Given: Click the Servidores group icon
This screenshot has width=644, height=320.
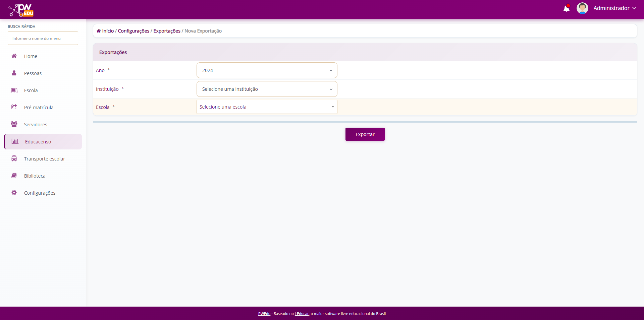Looking at the screenshot, I should pos(14,124).
